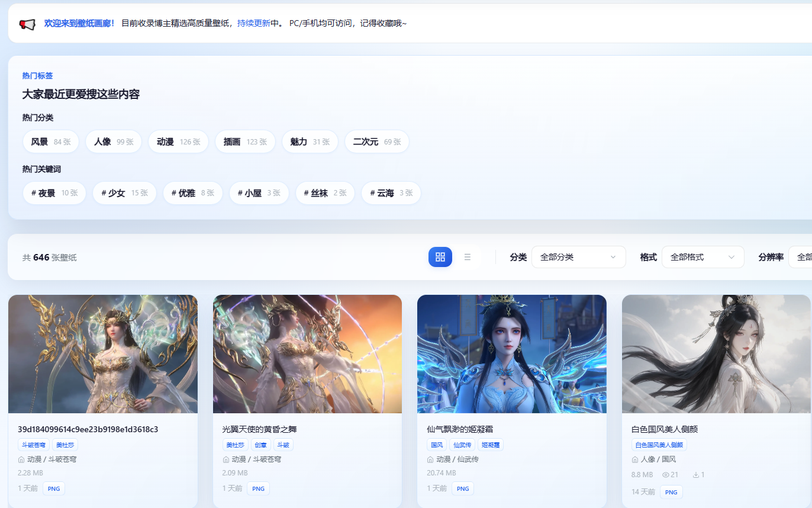Click the 共 646 张壁纸 count text

click(50, 258)
